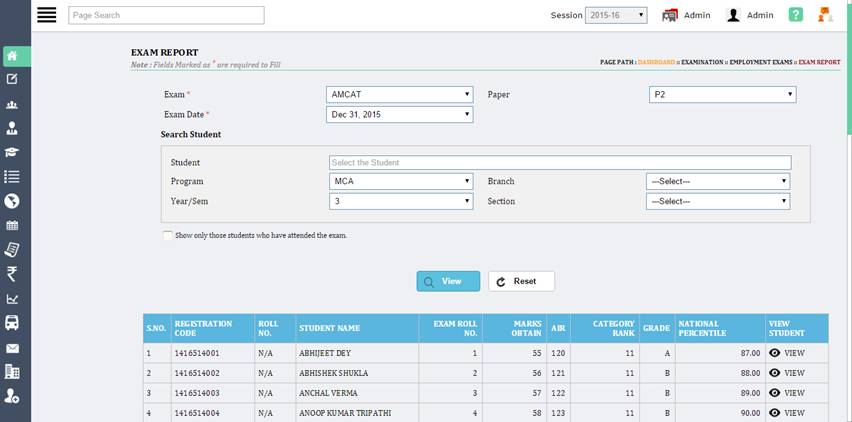Click the line chart sidebar icon

[12, 299]
